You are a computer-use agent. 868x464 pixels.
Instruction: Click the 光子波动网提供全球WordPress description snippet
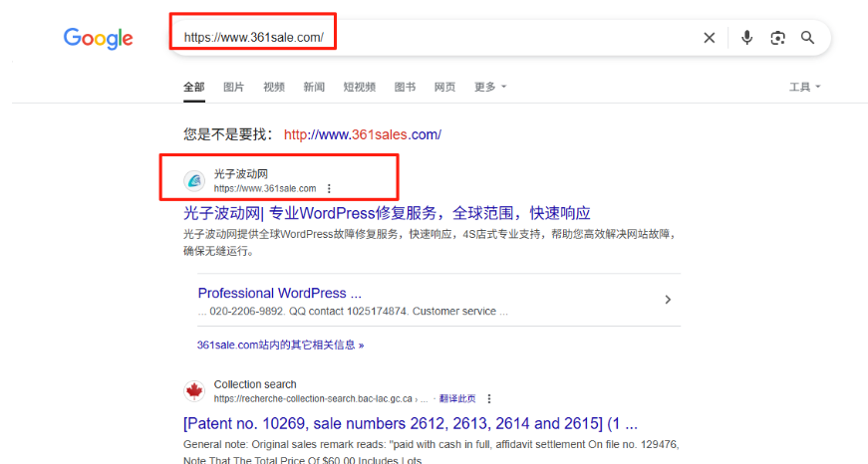click(x=431, y=243)
